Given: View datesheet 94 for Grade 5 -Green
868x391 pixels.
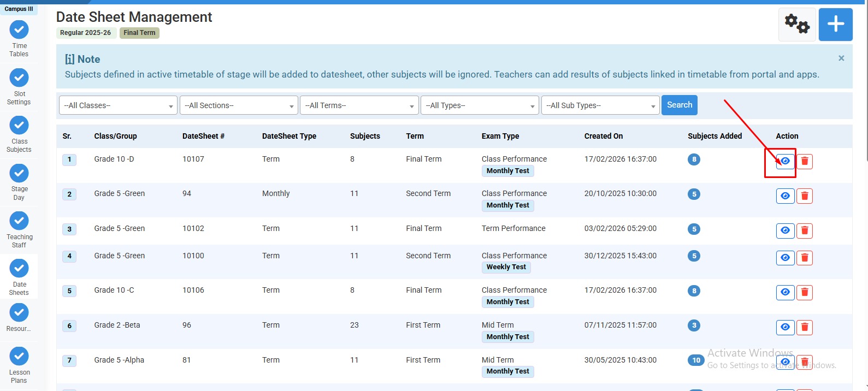Looking at the screenshot, I should click(x=785, y=196).
